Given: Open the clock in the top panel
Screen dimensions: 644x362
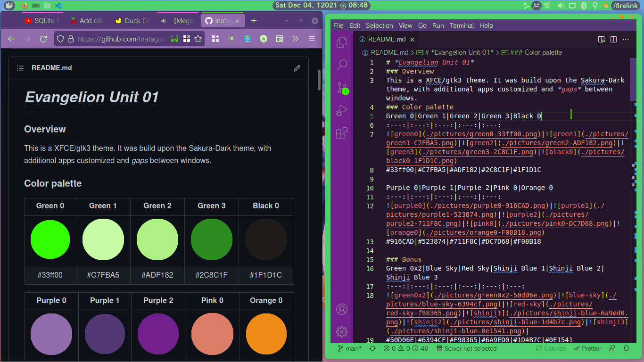Looking at the screenshot, I should coord(322,6).
